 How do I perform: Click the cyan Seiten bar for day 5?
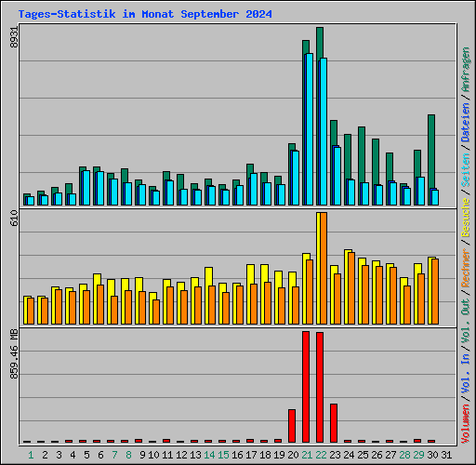point(86,188)
